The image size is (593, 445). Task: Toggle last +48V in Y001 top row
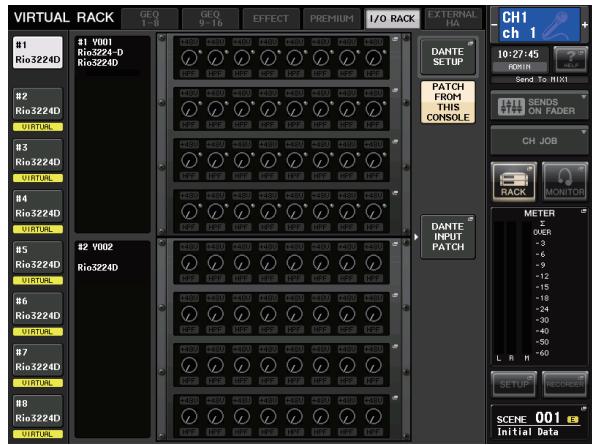(373, 42)
